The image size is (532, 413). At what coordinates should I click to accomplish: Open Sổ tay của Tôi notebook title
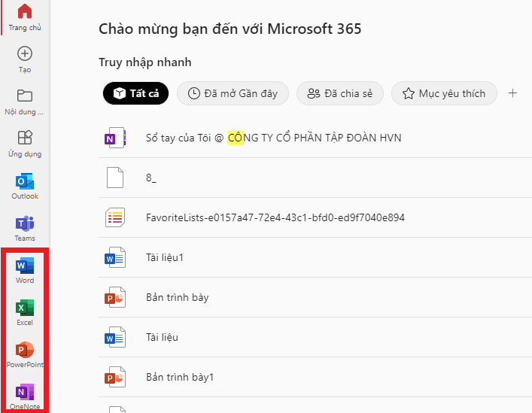coord(273,138)
